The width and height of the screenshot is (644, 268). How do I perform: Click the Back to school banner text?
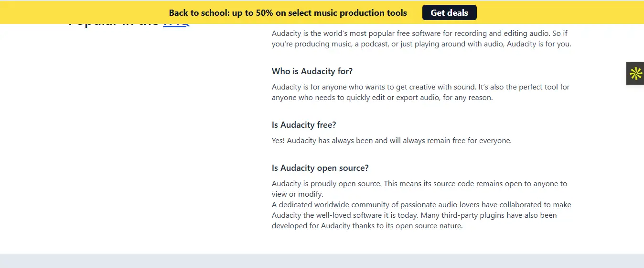pyautogui.click(x=288, y=13)
